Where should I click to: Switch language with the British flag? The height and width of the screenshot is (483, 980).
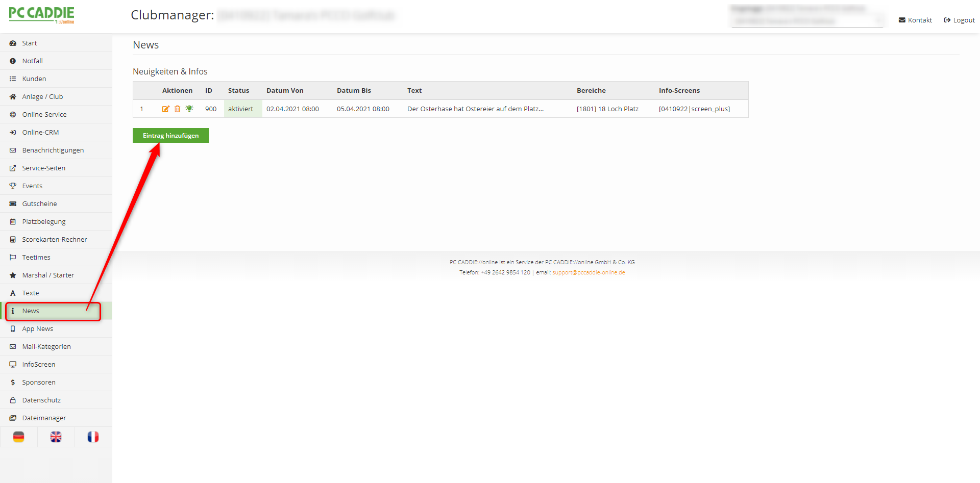point(56,437)
